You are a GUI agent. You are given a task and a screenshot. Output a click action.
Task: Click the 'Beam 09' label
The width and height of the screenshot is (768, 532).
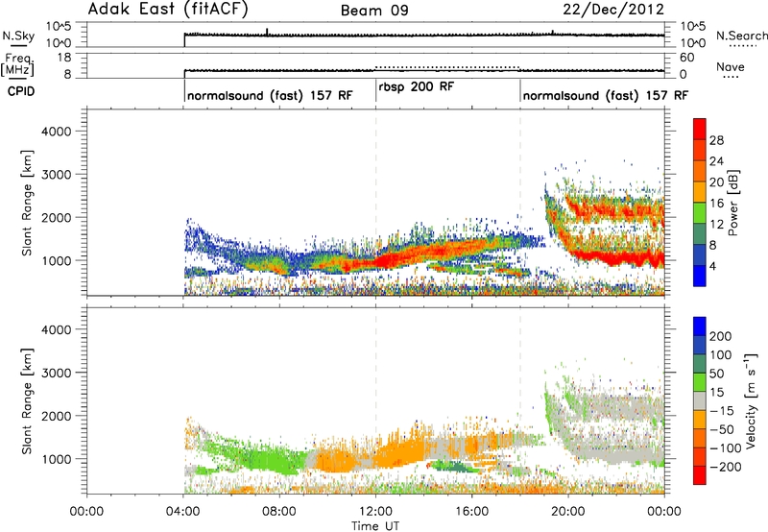coord(374,11)
